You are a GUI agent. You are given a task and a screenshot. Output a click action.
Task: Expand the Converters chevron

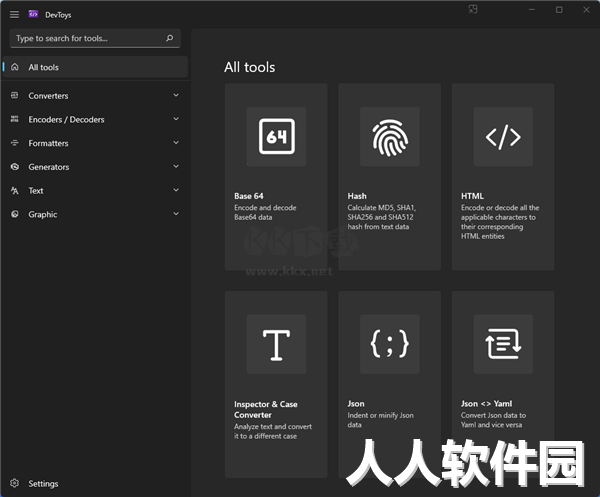(176, 95)
